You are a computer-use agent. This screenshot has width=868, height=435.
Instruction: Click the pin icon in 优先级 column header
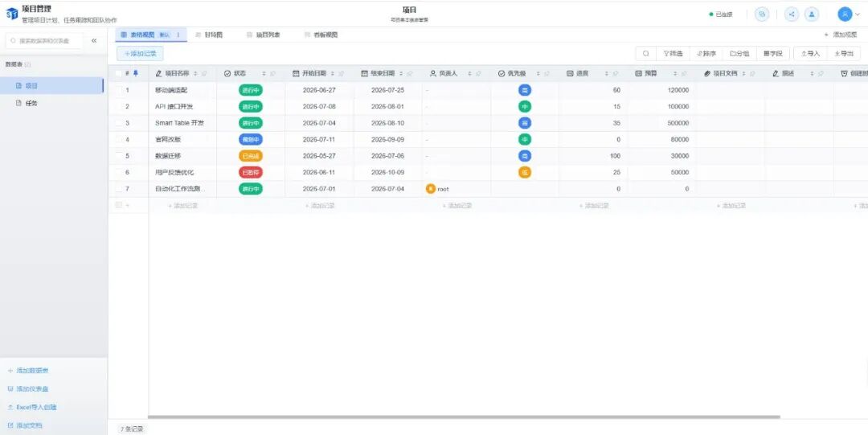[x=547, y=74]
